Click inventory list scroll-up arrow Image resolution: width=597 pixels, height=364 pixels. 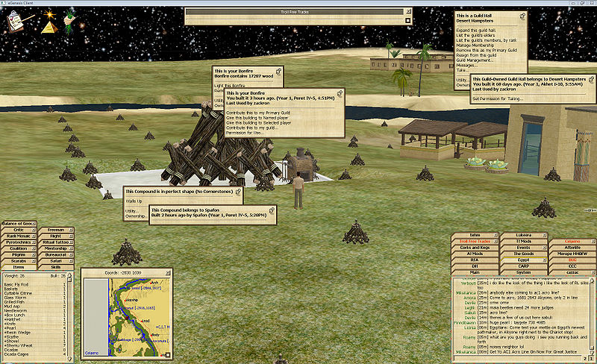(x=69, y=276)
